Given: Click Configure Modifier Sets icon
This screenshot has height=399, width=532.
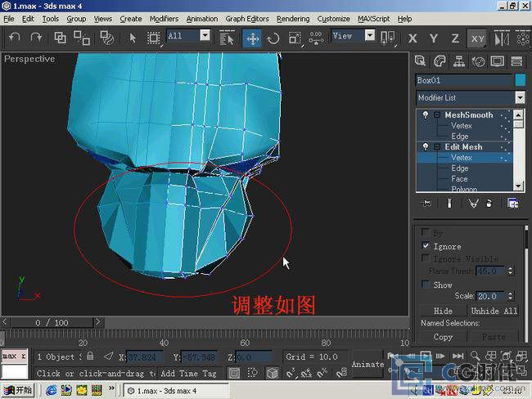Looking at the screenshot, I should (x=513, y=203).
